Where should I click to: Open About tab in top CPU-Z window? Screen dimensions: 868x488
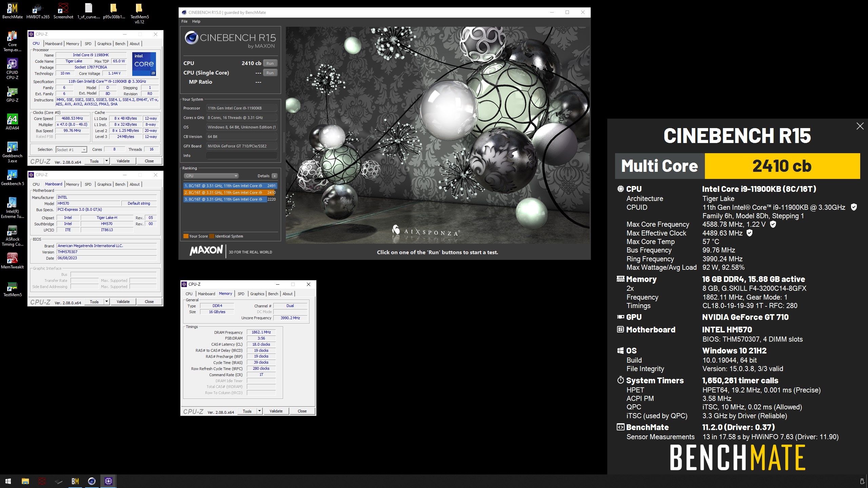point(135,44)
